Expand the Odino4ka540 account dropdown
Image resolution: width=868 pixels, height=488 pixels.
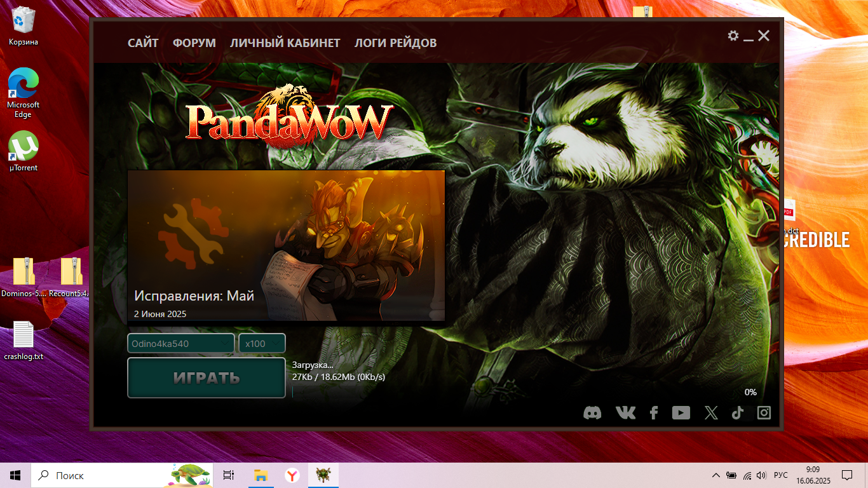click(x=181, y=343)
